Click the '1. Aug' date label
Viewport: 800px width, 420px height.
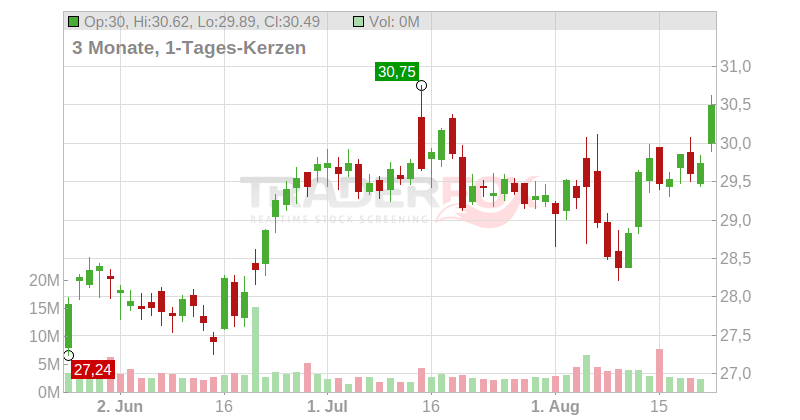pos(555,407)
